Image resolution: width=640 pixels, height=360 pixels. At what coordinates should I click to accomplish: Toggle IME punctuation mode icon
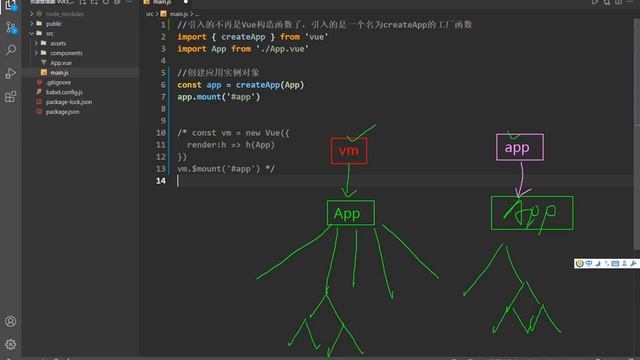pos(607,264)
